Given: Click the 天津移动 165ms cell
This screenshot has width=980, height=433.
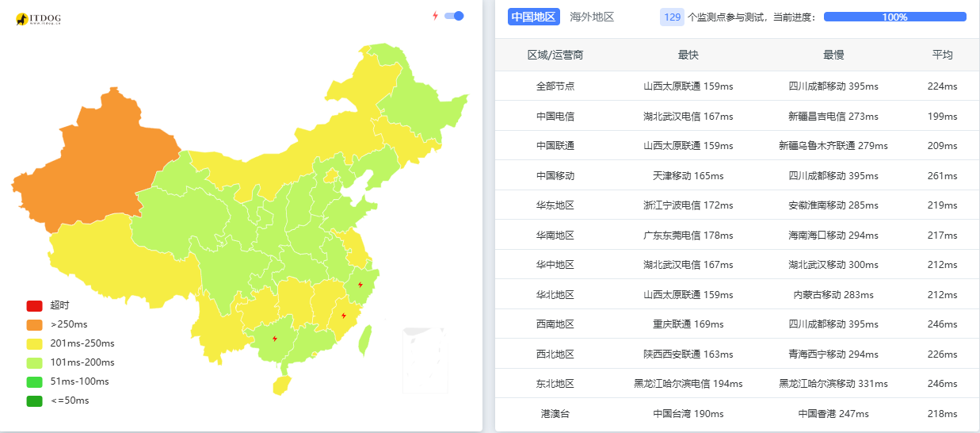Looking at the screenshot, I should click(x=688, y=175).
